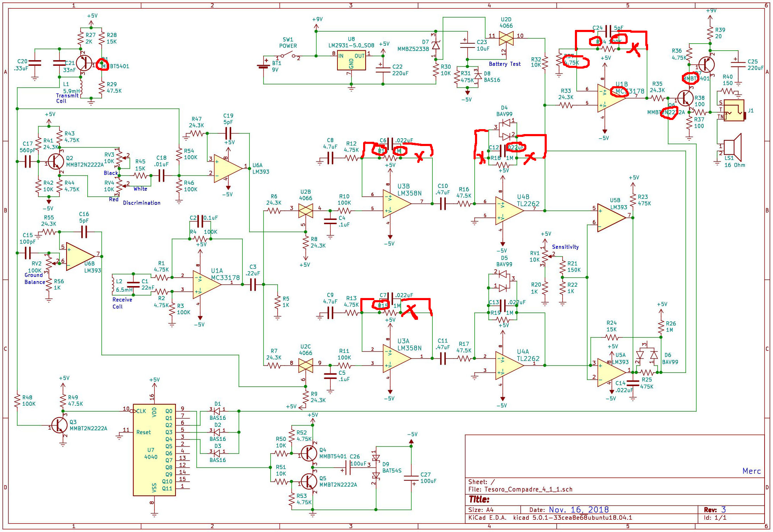The width and height of the screenshot is (773, 532).
Task: Select the BT1 9V battery symbol
Action: [x=264, y=66]
